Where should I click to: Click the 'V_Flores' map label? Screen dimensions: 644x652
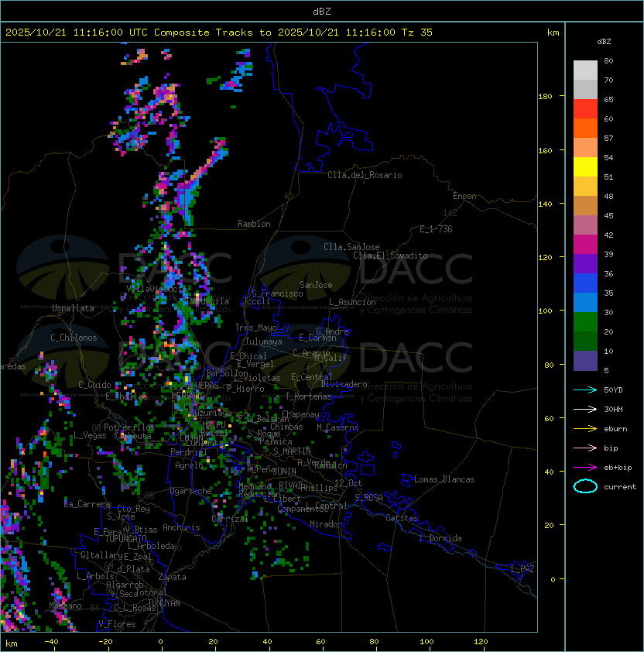[117, 624]
